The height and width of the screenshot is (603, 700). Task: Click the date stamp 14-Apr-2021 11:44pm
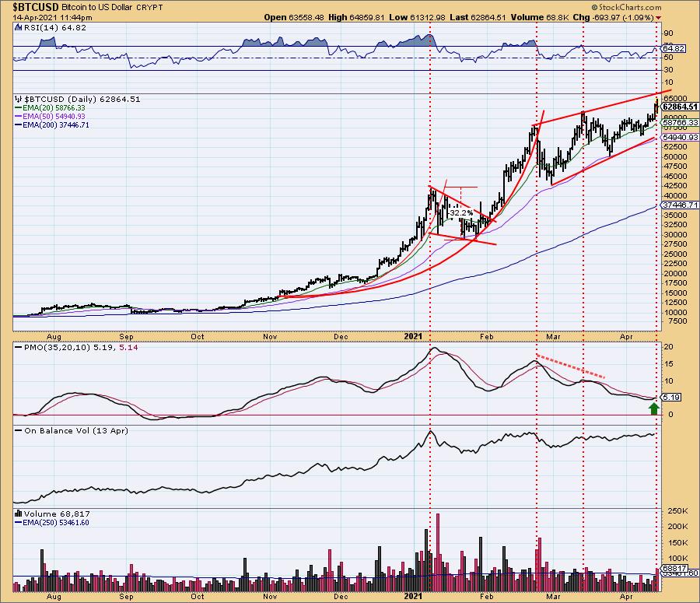[52, 18]
